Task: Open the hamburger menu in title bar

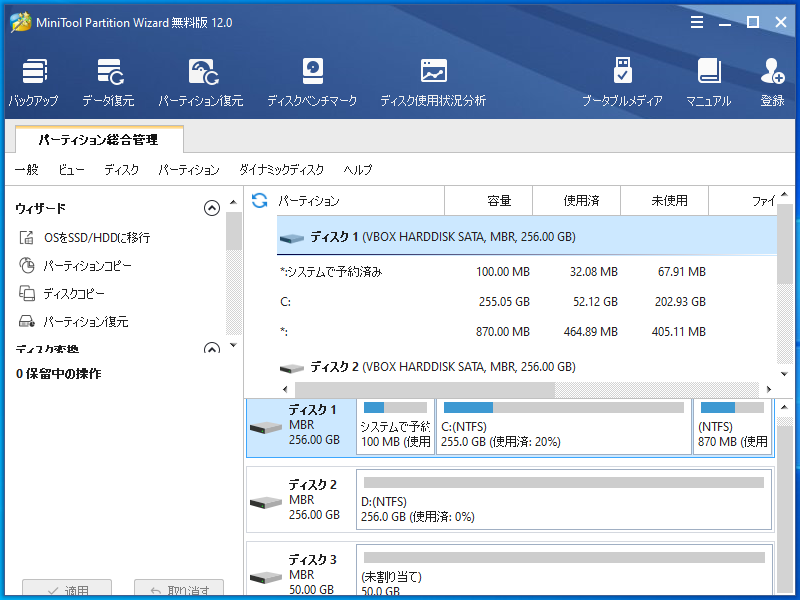Action: (697, 22)
